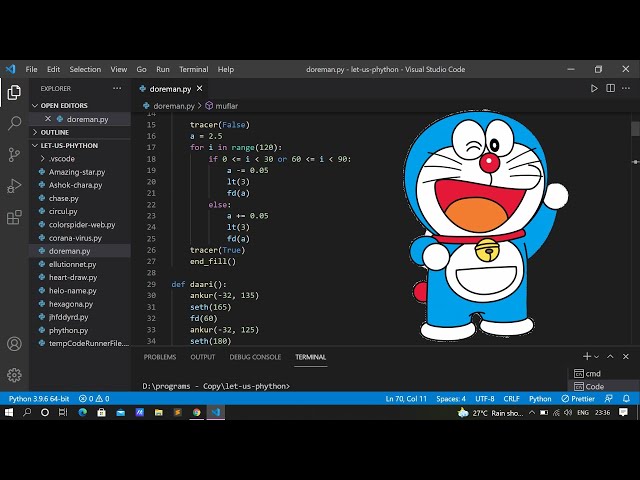Click the Prettier status item

(578, 399)
